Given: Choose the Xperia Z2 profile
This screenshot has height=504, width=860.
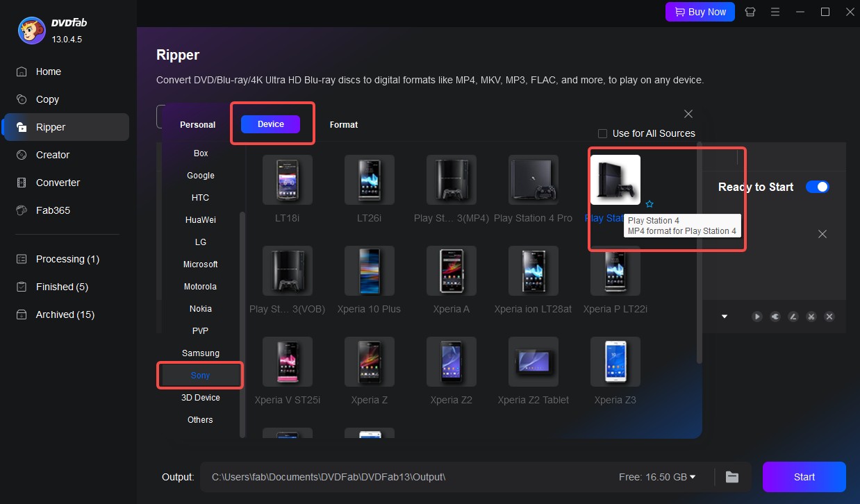Looking at the screenshot, I should 452,362.
